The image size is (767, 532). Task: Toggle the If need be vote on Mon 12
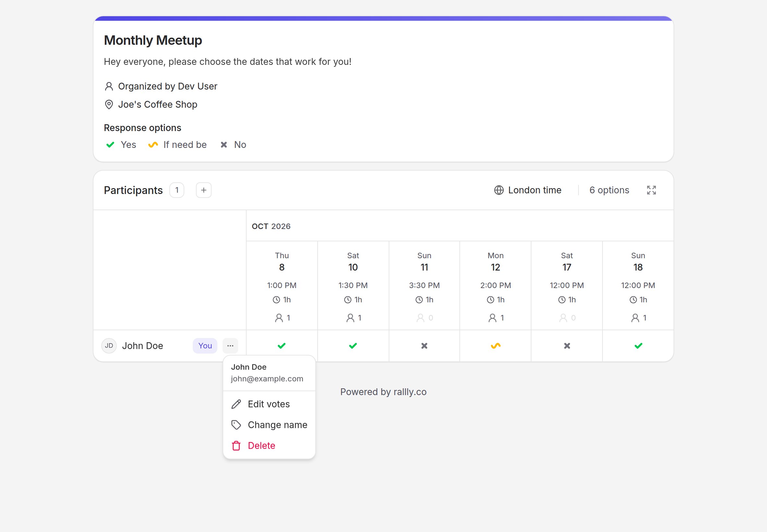495,346
